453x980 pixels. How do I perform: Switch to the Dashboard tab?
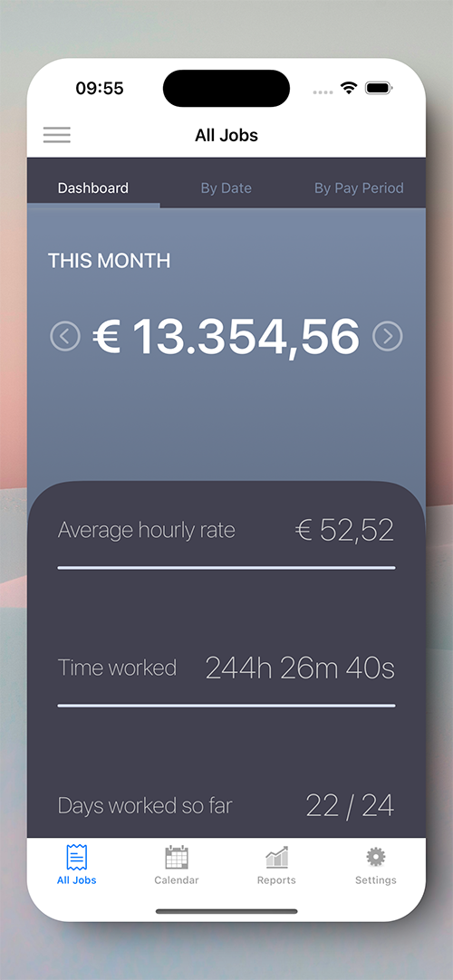click(x=93, y=188)
